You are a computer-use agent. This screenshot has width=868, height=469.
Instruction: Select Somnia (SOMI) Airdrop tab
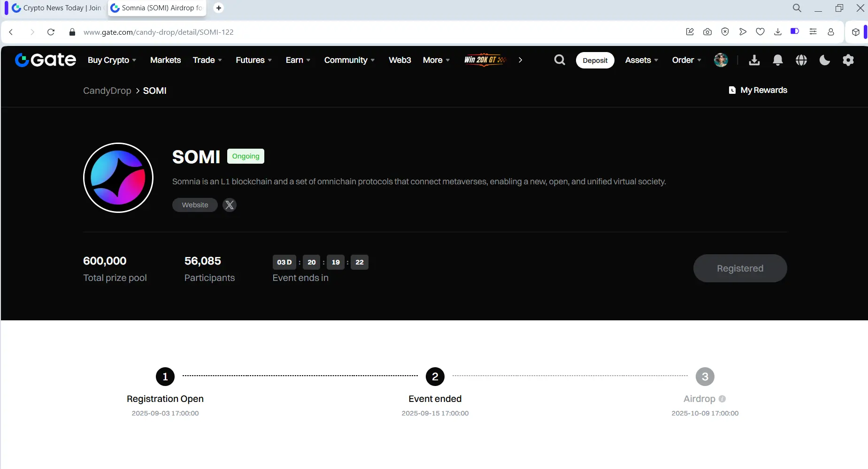click(x=157, y=8)
